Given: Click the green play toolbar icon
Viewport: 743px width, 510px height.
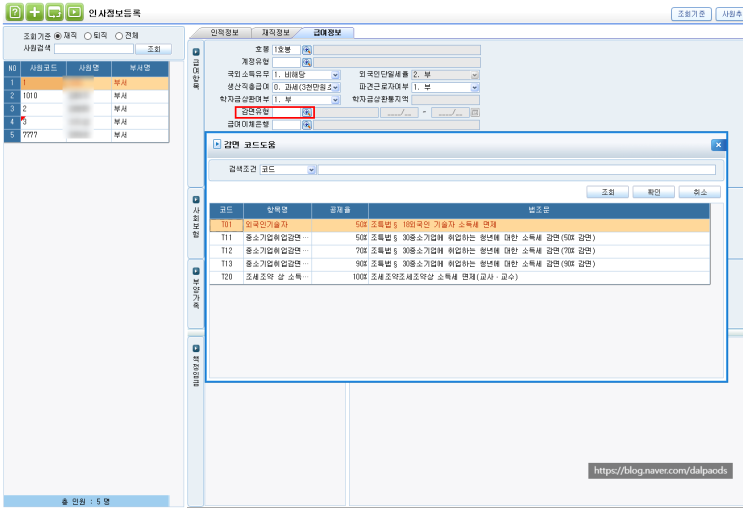Looking at the screenshot, I should pyautogui.click(x=74, y=12).
